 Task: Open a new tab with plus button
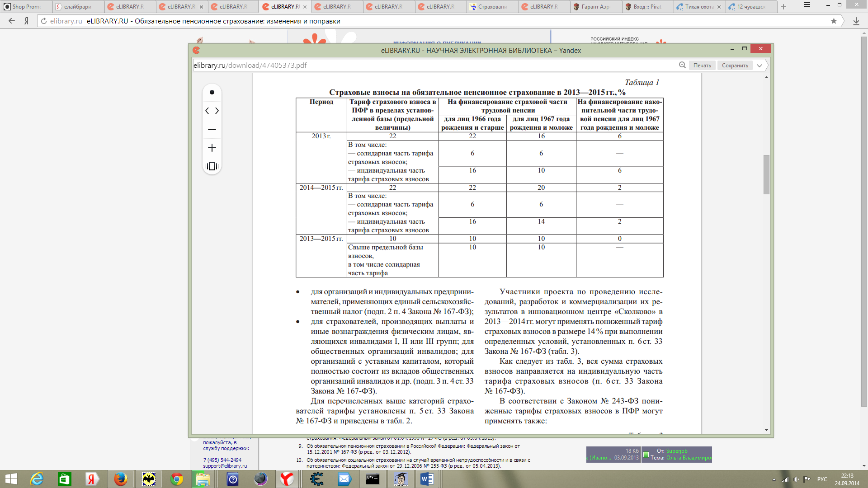coord(783,7)
